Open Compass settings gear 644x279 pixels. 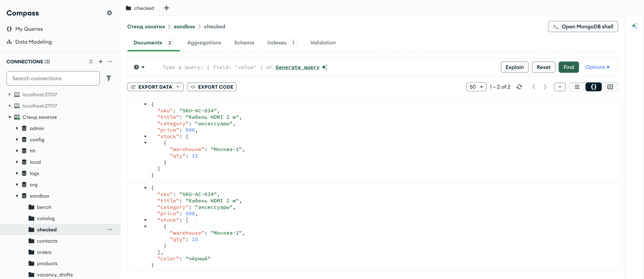pos(109,13)
